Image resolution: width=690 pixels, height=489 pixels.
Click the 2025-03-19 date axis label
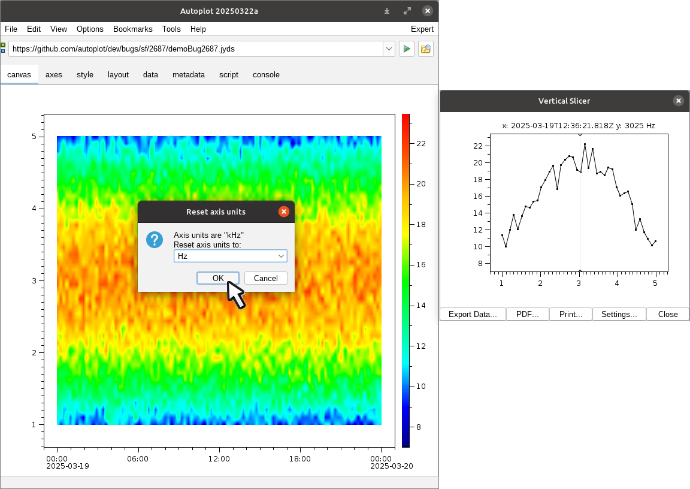[68, 466]
